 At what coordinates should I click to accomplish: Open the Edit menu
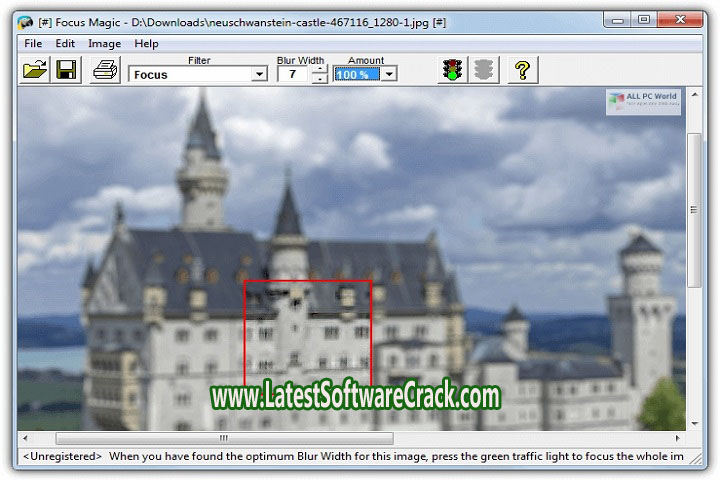(x=65, y=44)
